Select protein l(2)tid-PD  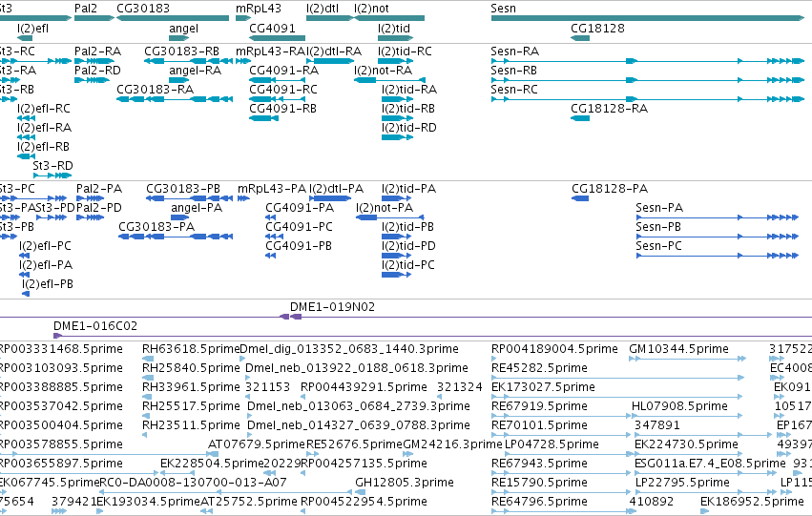click(x=397, y=256)
